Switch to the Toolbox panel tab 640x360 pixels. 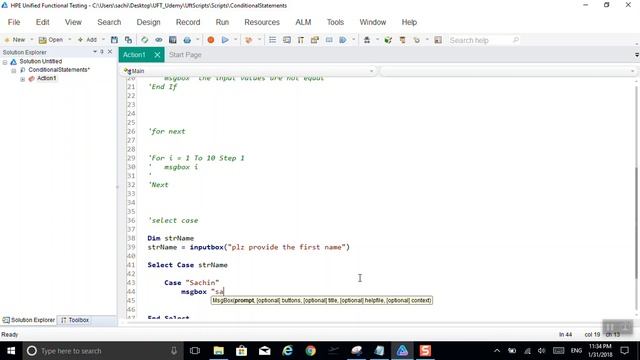point(75,320)
